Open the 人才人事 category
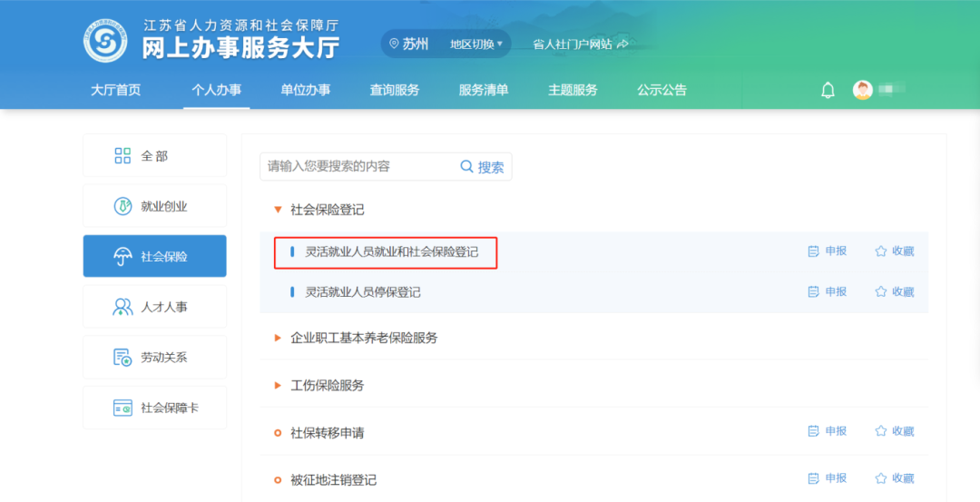 tap(154, 307)
